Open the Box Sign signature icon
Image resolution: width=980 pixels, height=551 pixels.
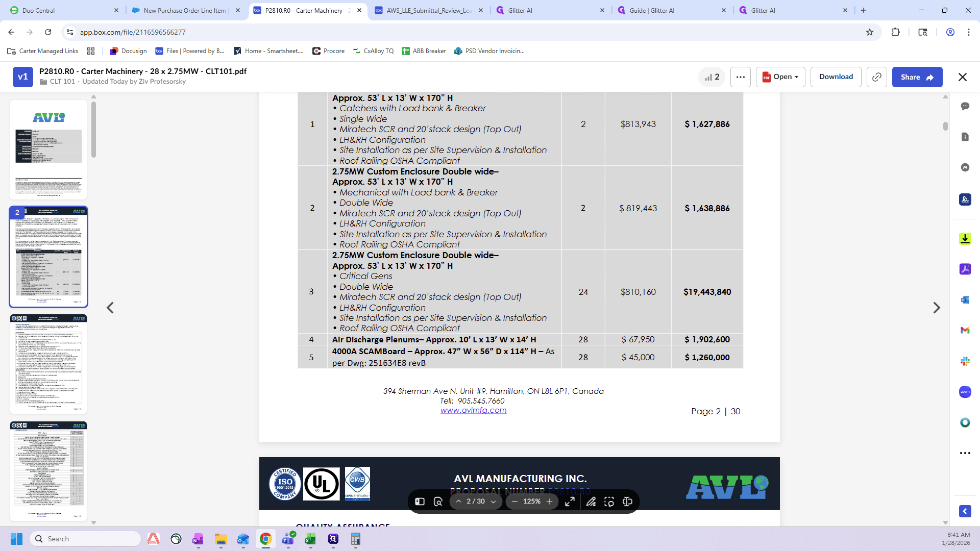965,199
